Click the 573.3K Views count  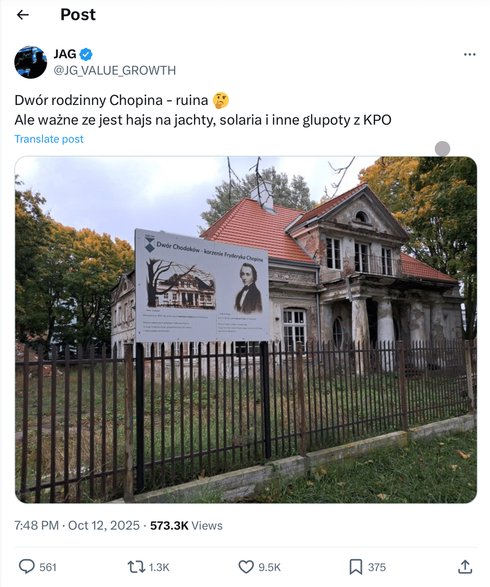186,526
